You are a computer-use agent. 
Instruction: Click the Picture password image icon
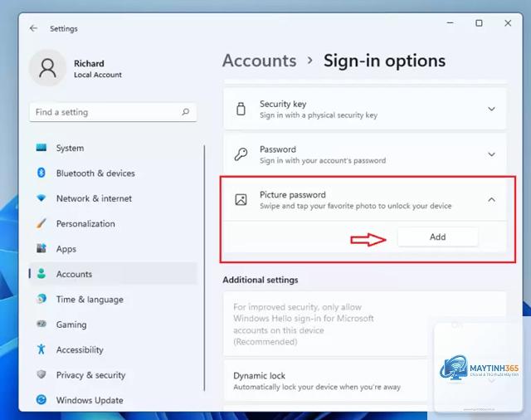241,200
